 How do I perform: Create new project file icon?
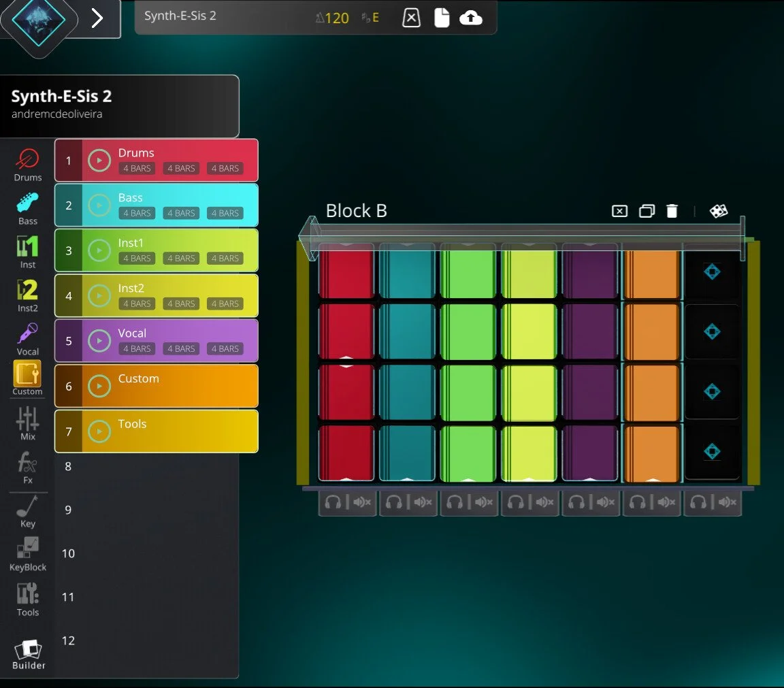pyautogui.click(x=442, y=18)
